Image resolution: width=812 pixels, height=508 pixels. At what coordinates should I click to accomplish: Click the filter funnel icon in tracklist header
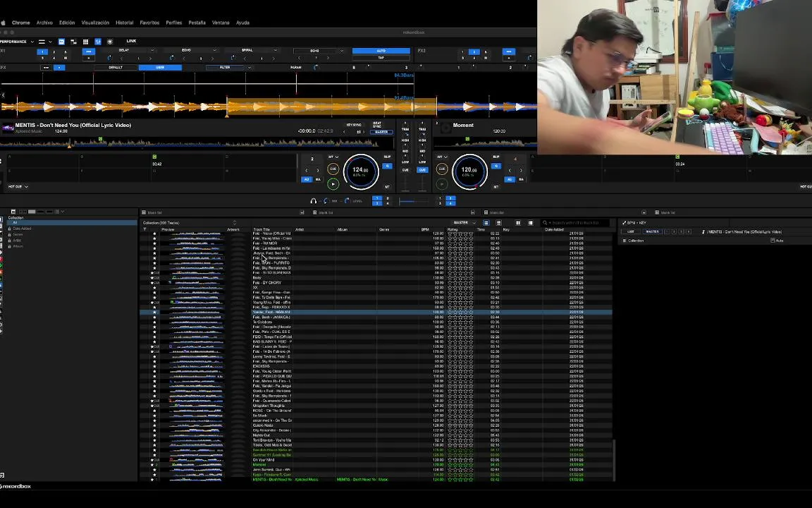(145, 229)
